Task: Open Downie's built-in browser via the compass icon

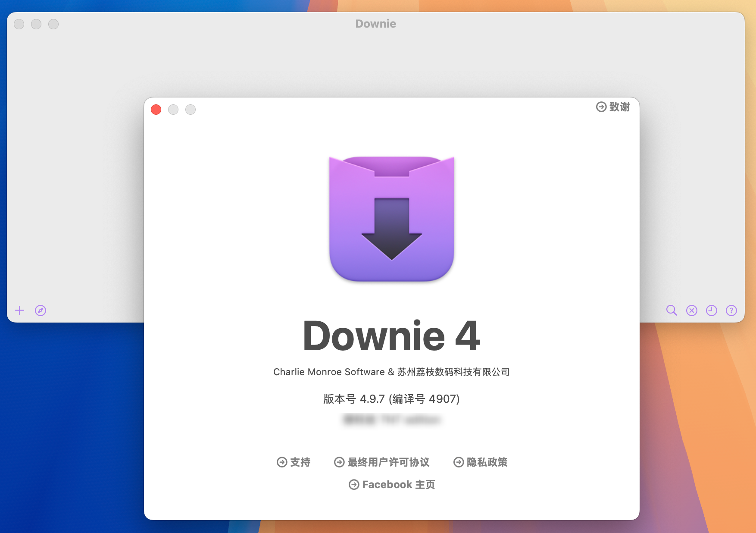Action: [x=41, y=310]
